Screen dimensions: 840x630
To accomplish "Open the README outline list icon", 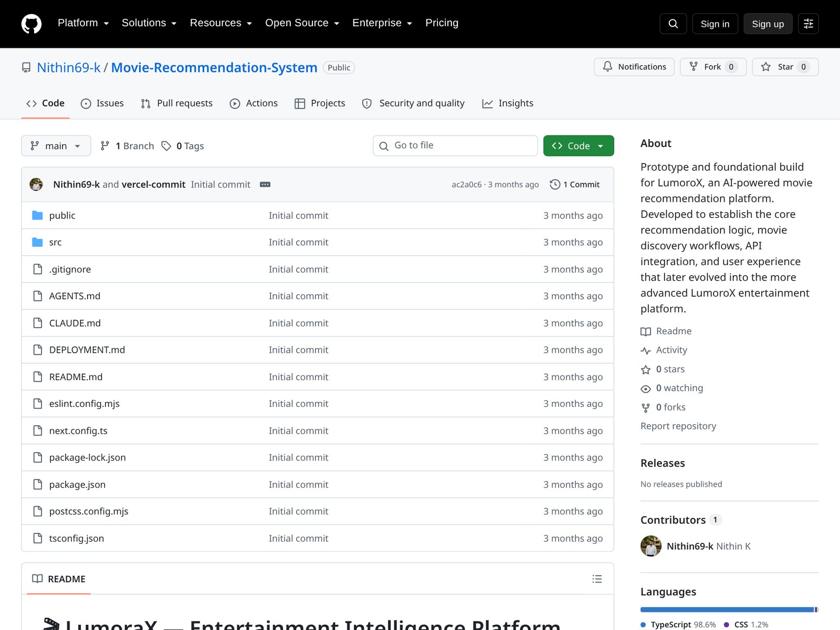I will [597, 579].
